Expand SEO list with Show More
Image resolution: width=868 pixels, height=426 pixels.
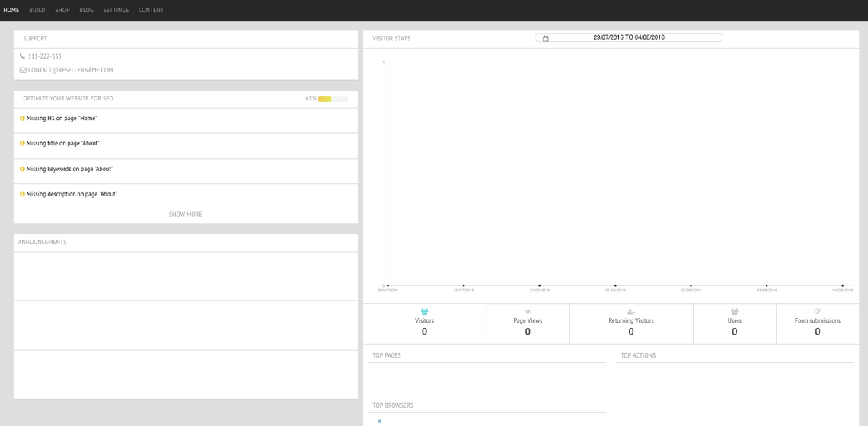(185, 215)
